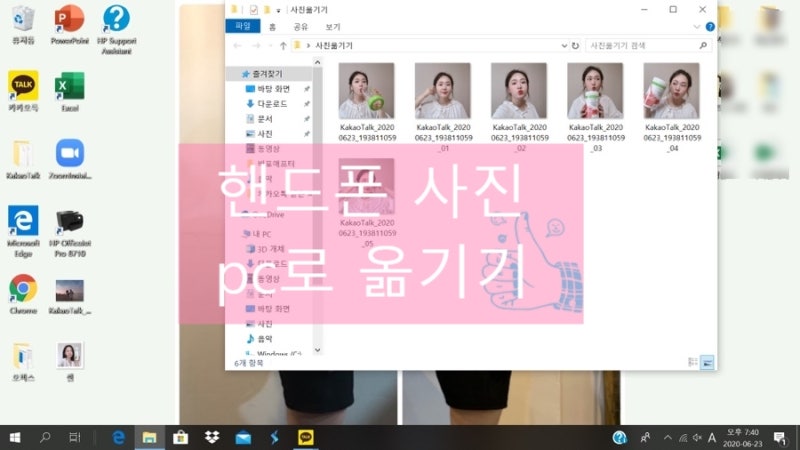
Task: Select the photo ending in _02
Action: coord(519,91)
